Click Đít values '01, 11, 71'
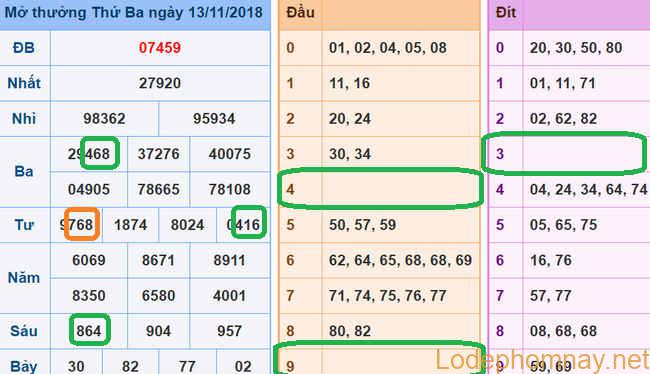 click(563, 83)
